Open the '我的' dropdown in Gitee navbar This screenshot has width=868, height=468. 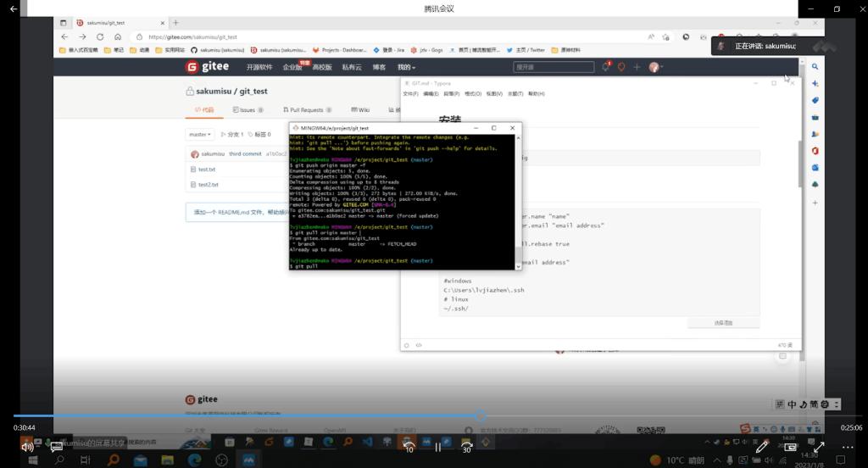pos(406,67)
